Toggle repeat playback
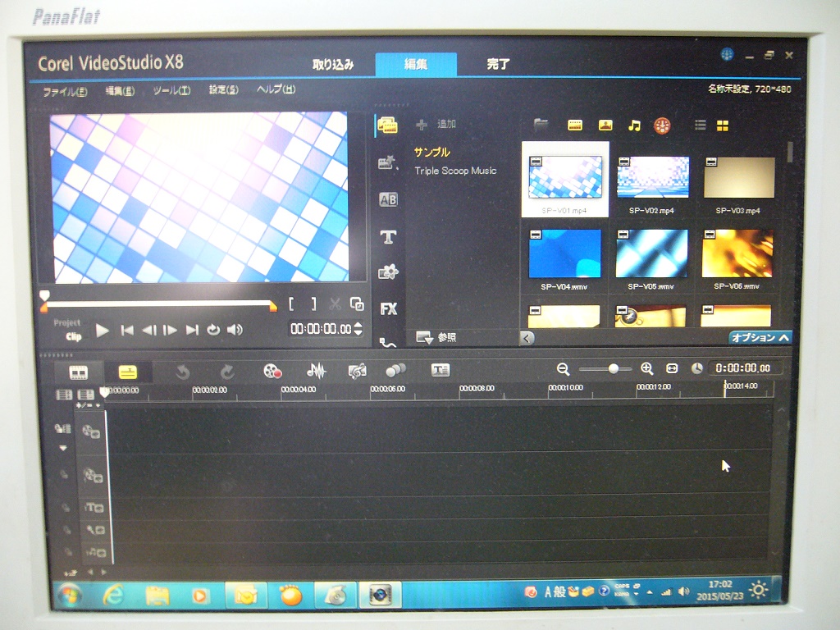 click(213, 330)
